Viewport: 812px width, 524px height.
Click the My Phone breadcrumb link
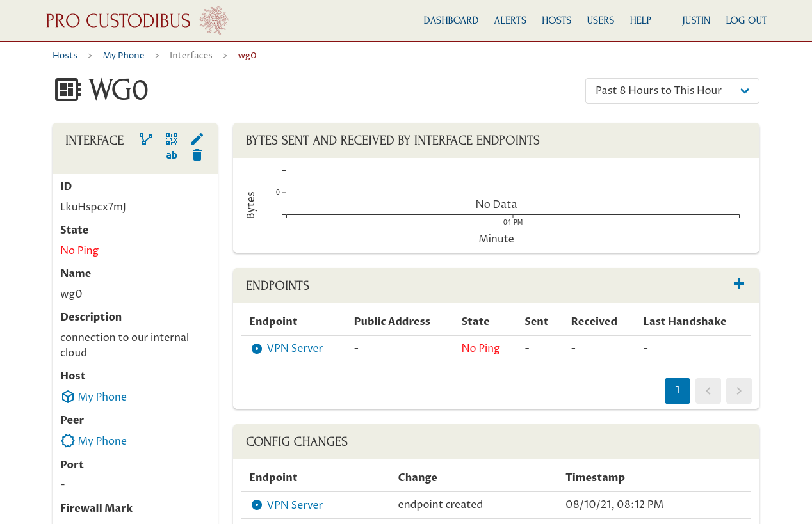124,56
